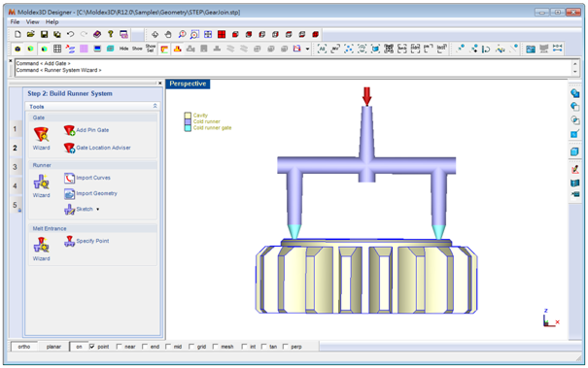Click the red four-viewport layout icon
Image resolution: width=588 pixels, height=368 pixels.
222,35
